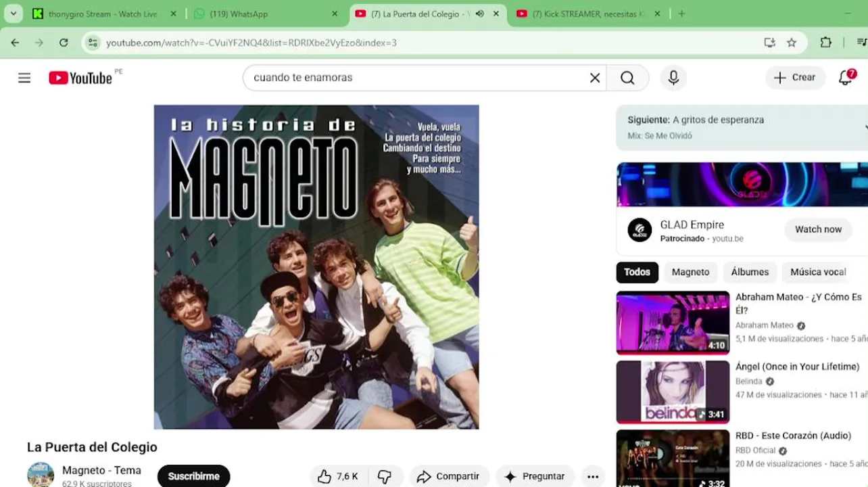This screenshot has width=868, height=487.
Task: Open the media control icon in toolbar
Action: 861,43
